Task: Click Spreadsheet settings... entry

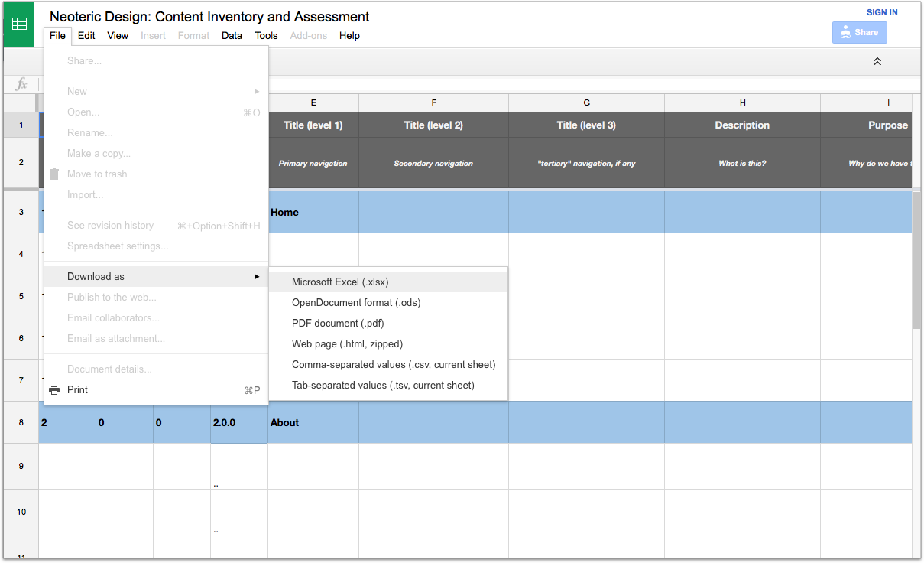Action: pos(156,246)
